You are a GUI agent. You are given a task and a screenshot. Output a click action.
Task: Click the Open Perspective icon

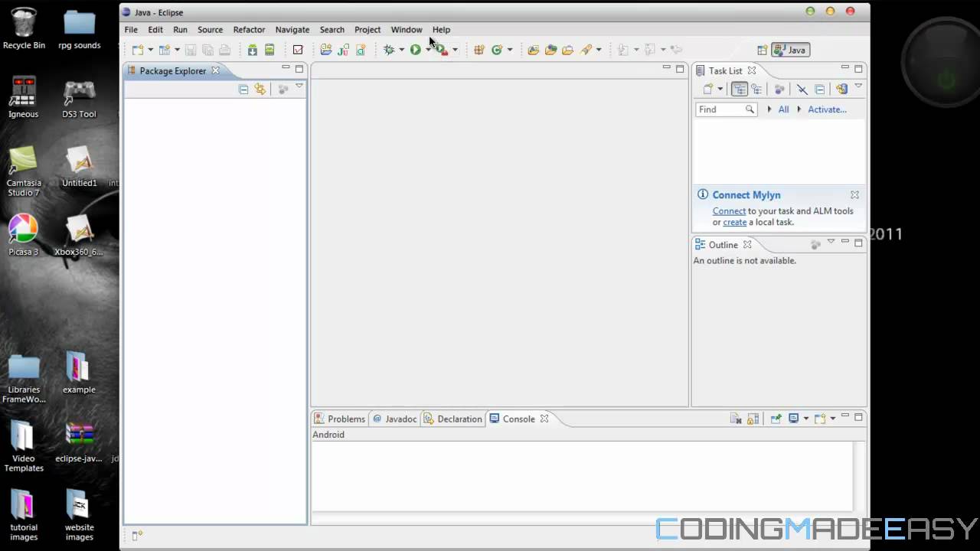762,50
